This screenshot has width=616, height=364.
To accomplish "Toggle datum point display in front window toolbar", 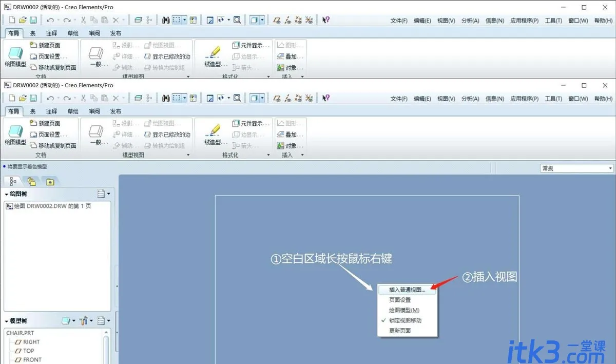I will click(298, 98).
